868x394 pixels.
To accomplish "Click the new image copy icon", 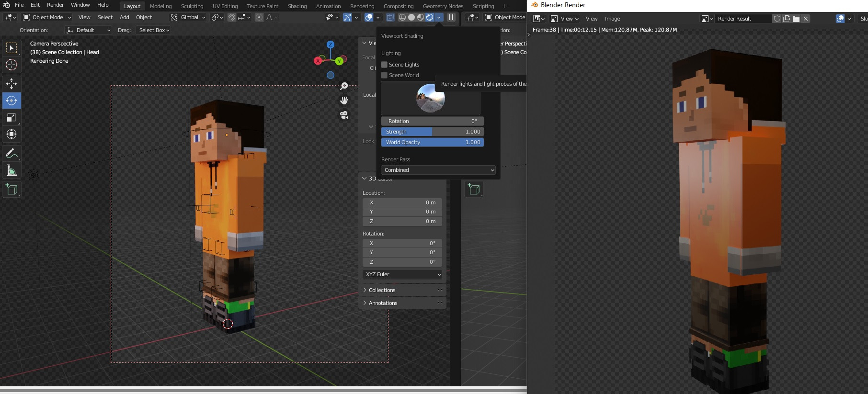I will pyautogui.click(x=787, y=19).
